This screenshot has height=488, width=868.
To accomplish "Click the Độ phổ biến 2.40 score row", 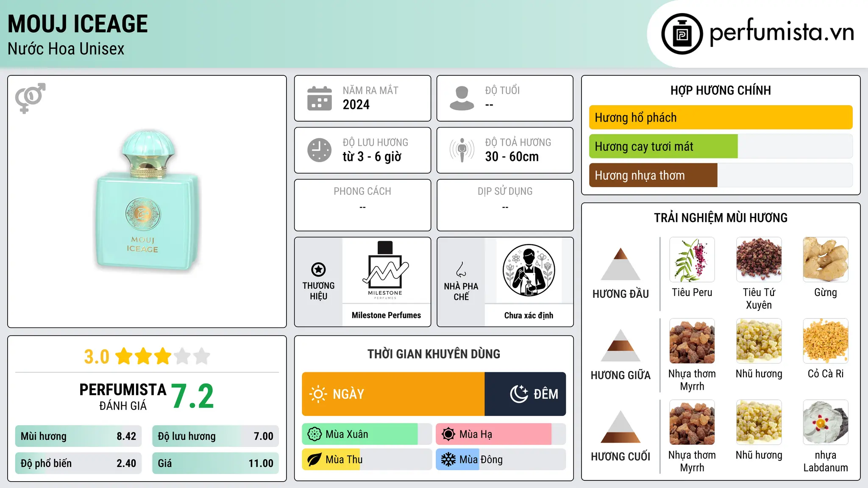I will [78, 463].
